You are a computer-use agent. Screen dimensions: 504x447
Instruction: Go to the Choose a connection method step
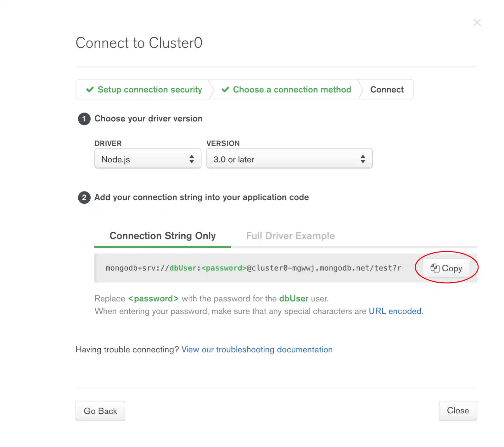click(x=286, y=90)
